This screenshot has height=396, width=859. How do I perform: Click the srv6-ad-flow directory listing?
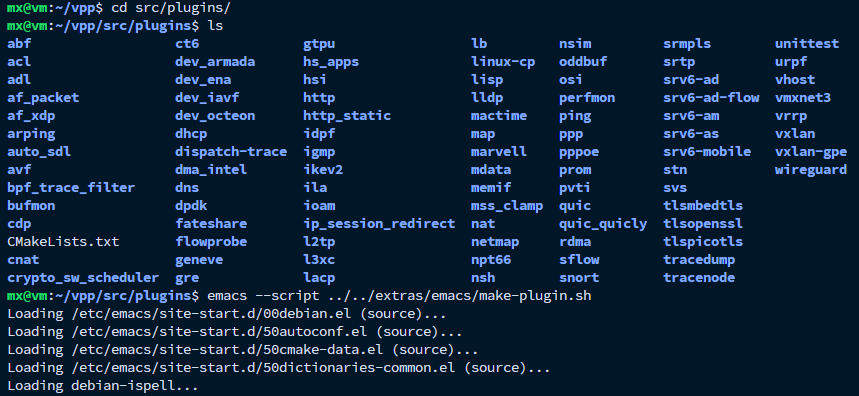pos(711,97)
